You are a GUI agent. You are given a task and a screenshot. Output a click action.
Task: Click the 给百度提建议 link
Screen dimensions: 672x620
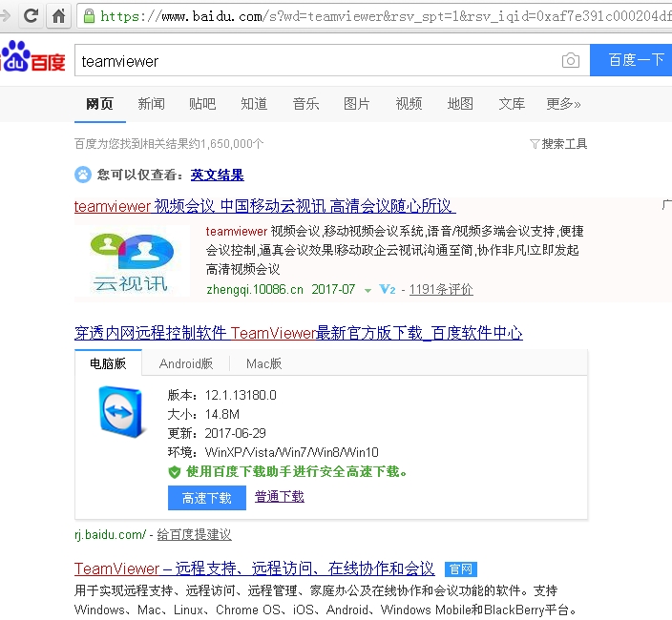(194, 534)
